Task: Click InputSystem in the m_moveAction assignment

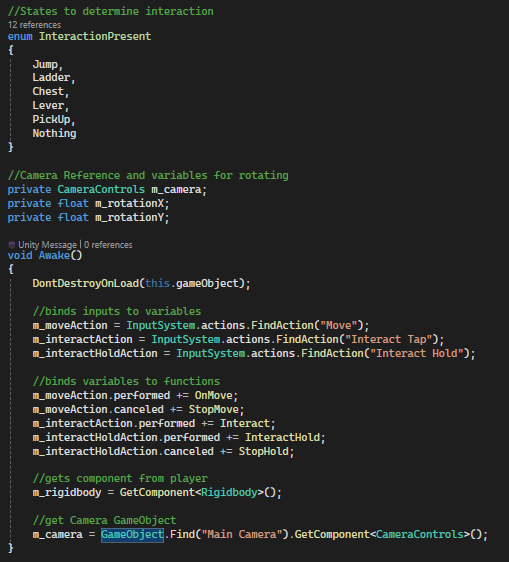Action: pyautogui.click(x=161, y=325)
